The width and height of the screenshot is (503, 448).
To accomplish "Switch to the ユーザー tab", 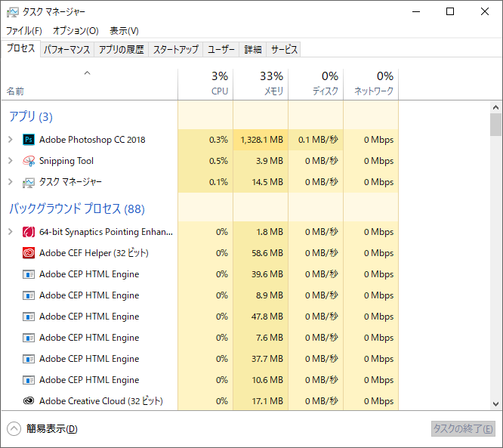I will pyautogui.click(x=221, y=49).
